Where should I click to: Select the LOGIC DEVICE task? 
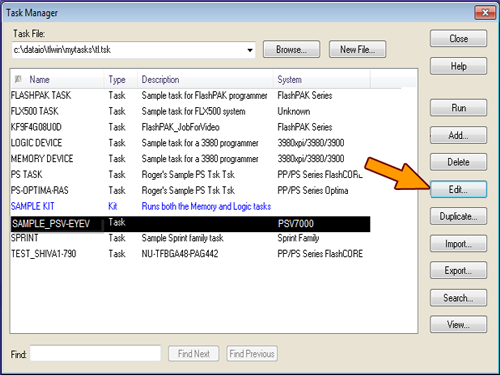pos(190,143)
